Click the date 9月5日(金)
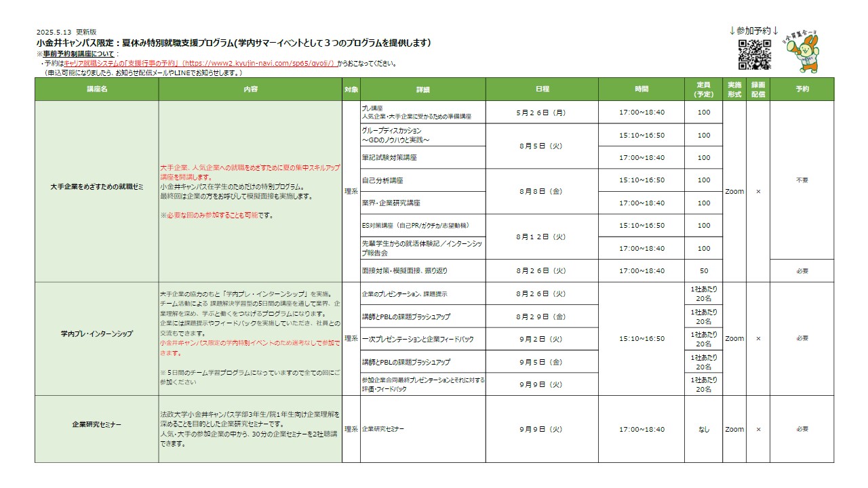The height and width of the screenshot is (488, 868). (x=541, y=362)
